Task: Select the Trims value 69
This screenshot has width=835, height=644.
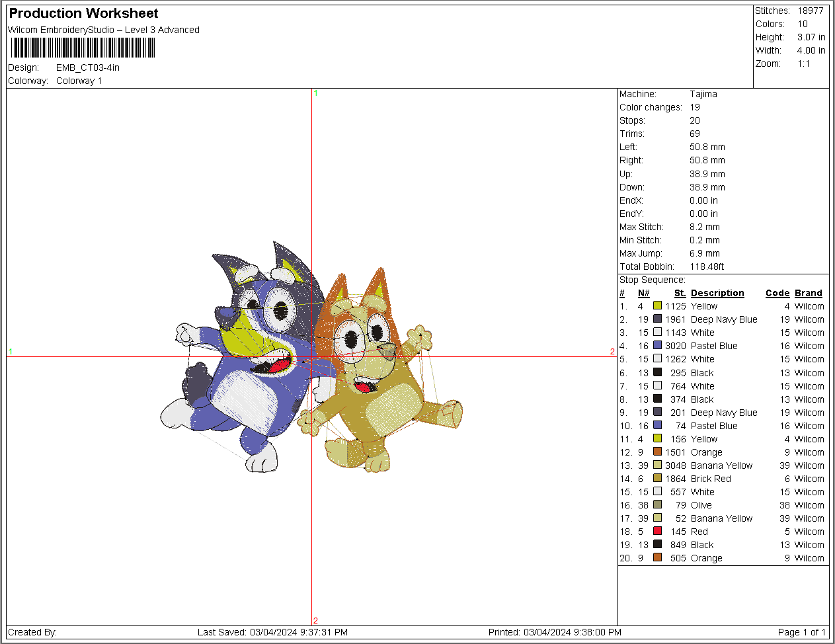Action: pos(695,134)
